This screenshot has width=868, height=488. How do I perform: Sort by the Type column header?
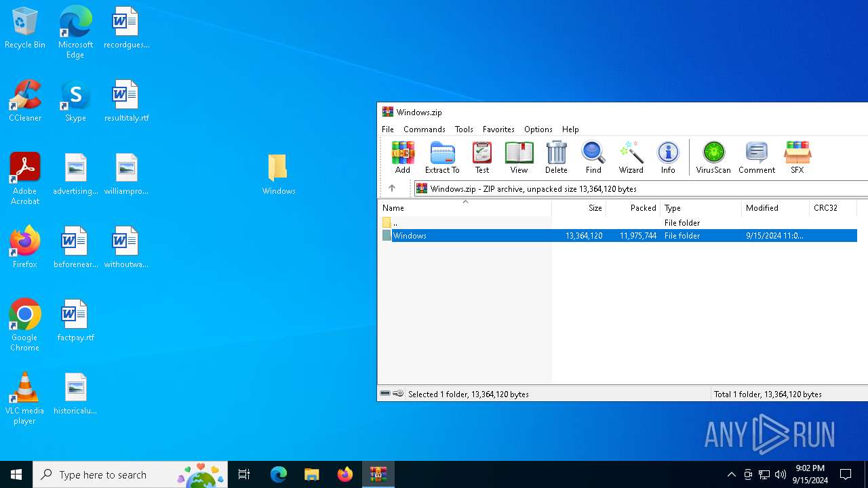pos(701,208)
